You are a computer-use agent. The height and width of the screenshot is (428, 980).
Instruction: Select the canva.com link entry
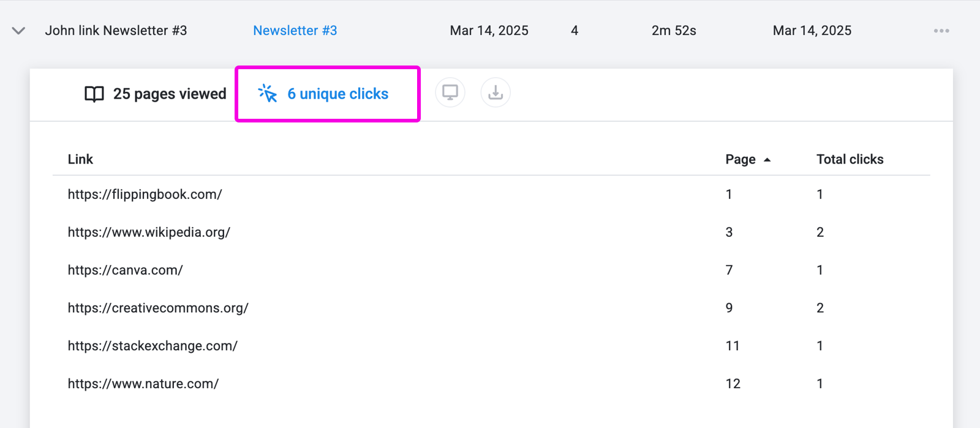[x=125, y=270]
